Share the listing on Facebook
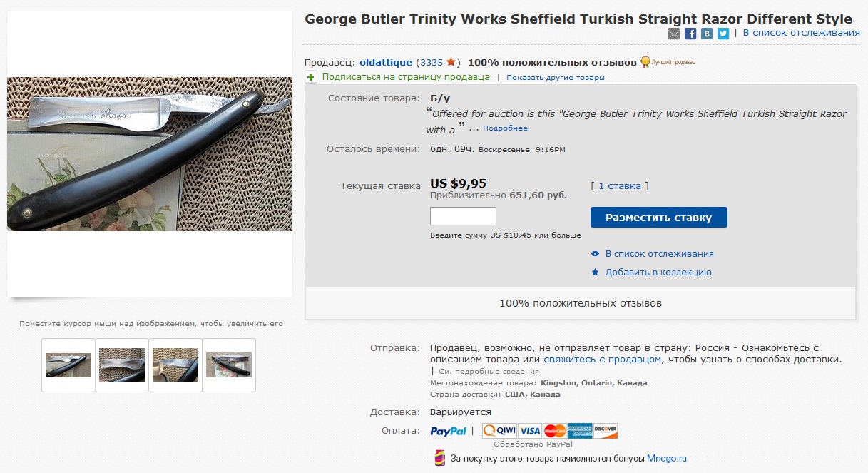The width and height of the screenshot is (868, 473). [x=690, y=34]
